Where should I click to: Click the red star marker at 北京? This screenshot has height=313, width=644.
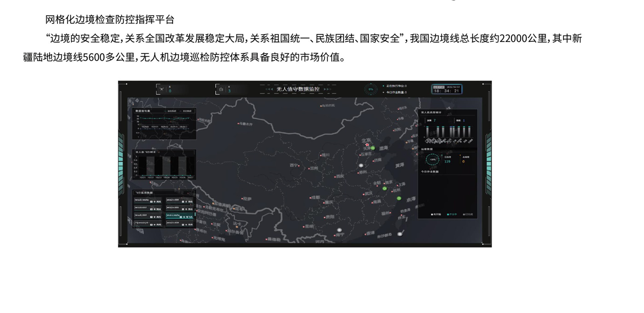[x=367, y=145]
